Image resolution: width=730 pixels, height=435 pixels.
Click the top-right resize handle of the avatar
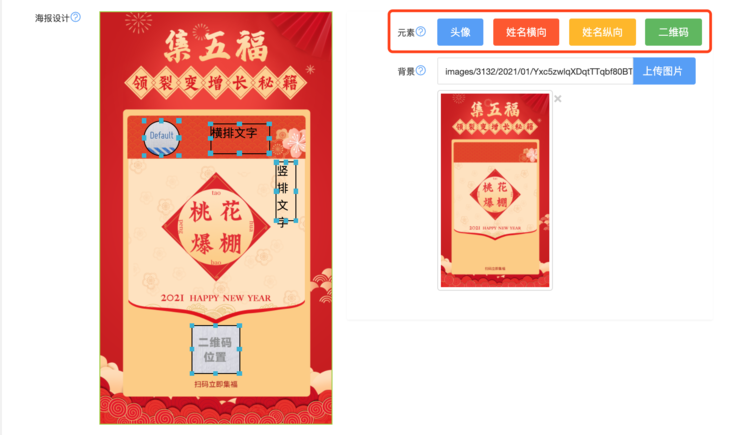[179, 121]
